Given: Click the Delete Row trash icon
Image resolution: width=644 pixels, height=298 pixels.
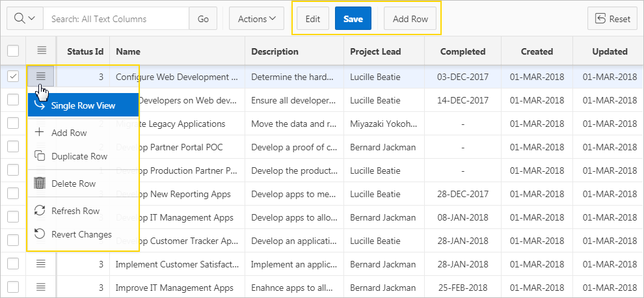Looking at the screenshot, I should pyautogui.click(x=40, y=183).
